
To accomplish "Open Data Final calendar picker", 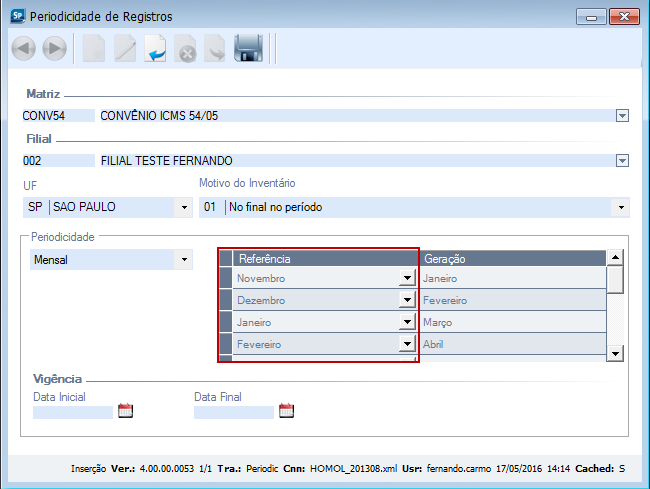I will pyautogui.click(x=286, y=411).
